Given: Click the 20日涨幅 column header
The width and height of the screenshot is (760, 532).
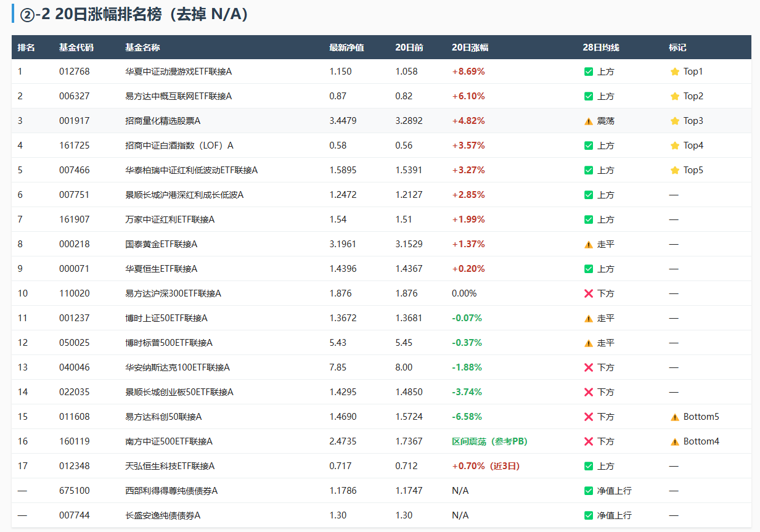Looking at the screenshot, I should click(x=470, y=47).
